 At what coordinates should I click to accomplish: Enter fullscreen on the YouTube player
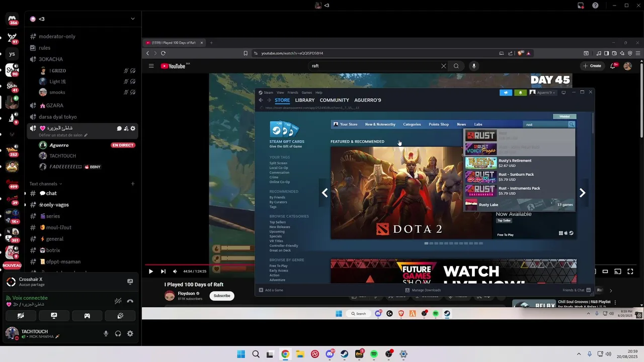coord(630,271)
